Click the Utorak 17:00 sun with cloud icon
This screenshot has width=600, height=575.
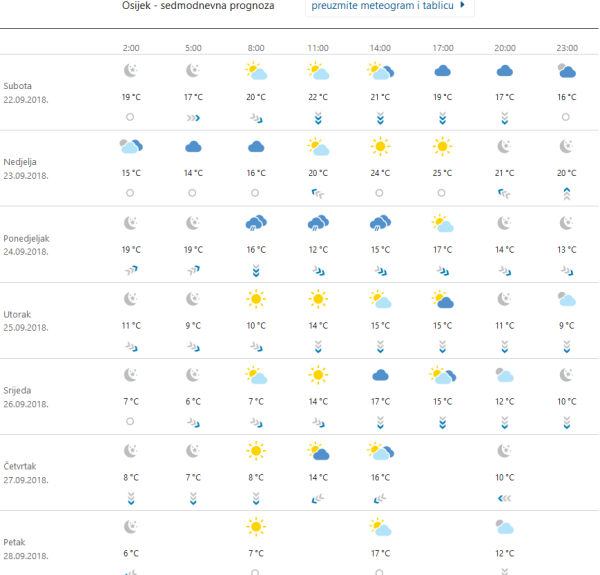click(442, 299)
